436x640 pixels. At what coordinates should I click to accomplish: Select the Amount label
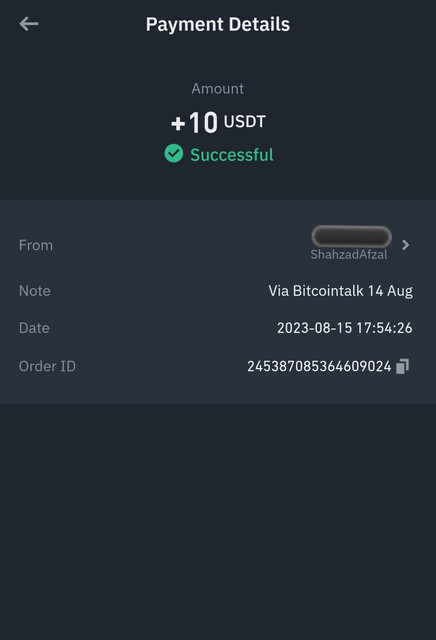click(218, 89)
